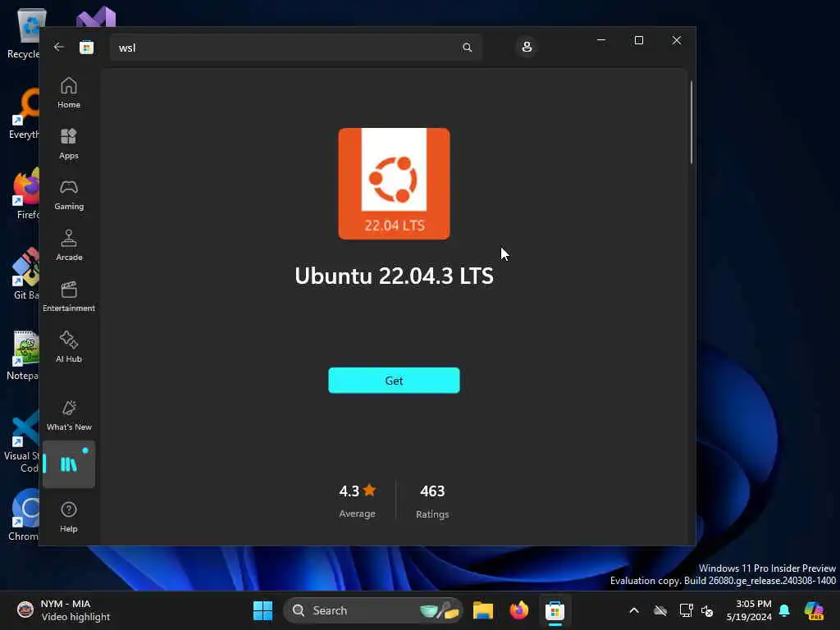Select the Git Bash desktop shortcut
This screenshot has width=840, height=630.
coord(25,274)
